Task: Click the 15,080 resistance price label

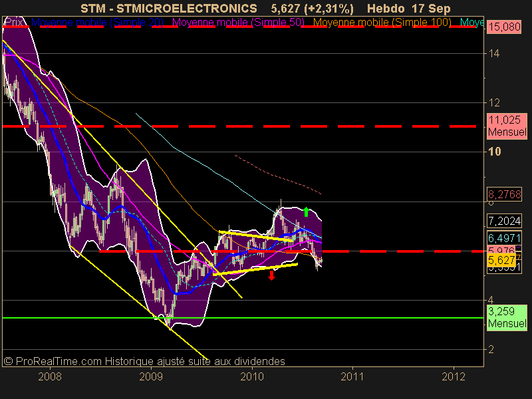Action: click(x=505, y=27)
